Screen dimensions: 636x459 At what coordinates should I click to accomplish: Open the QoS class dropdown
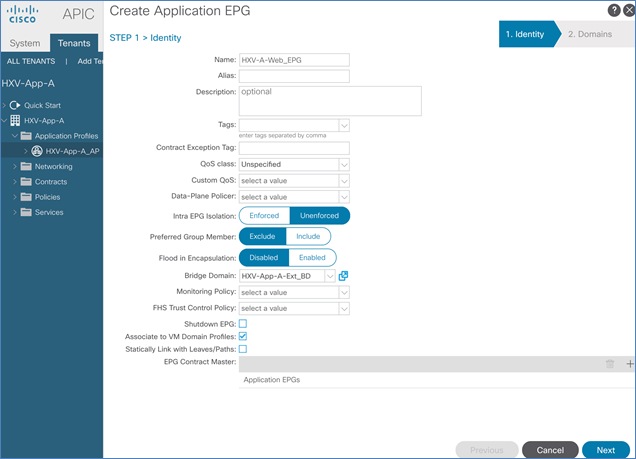[344, 165]
